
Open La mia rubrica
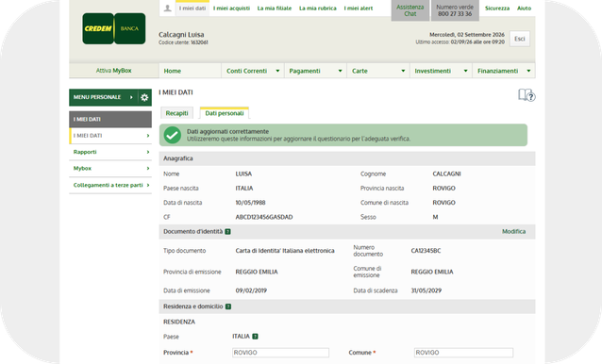coord(317,8)
